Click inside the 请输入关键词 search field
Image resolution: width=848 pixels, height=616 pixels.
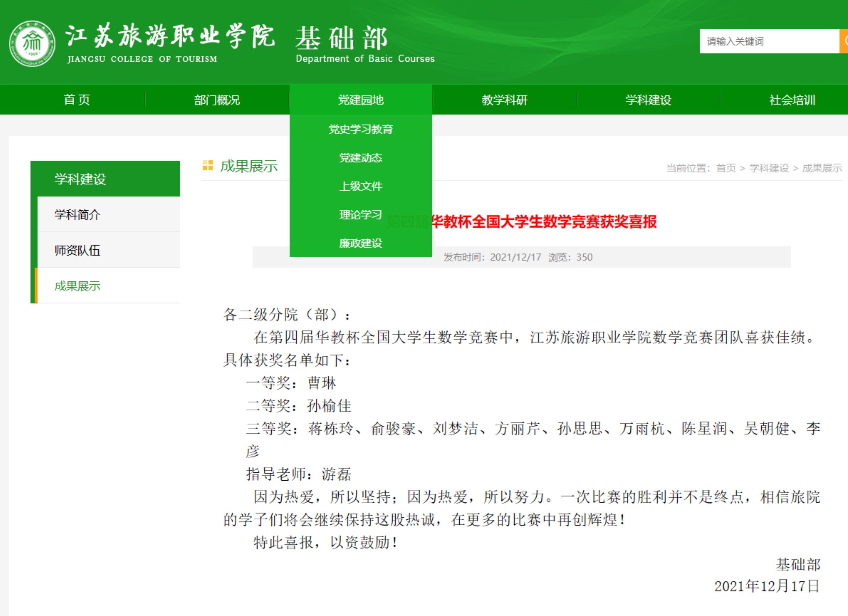tap(766, 41)
